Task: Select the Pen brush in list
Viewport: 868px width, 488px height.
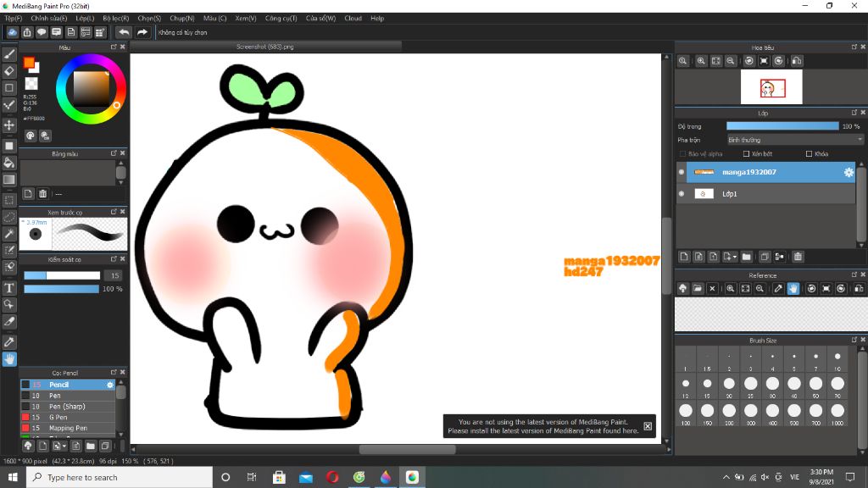Action: coord(68,396)
